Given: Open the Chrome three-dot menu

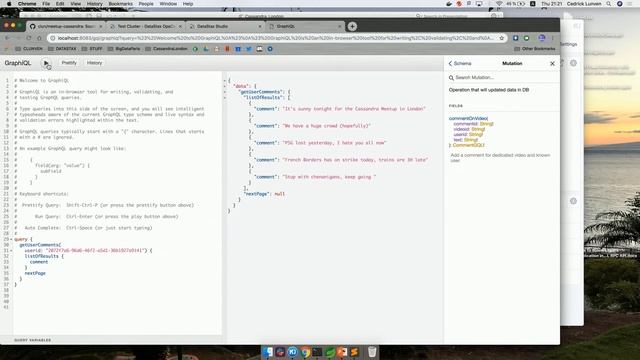Looking at the screenshot, I should tap(553, 38).
